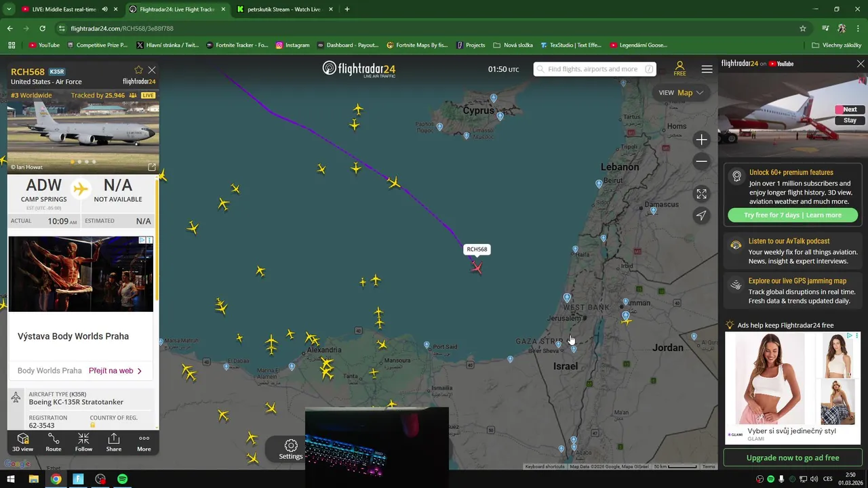
Task: Click the Chrome taskbar icon
Action: click(56, 479)
